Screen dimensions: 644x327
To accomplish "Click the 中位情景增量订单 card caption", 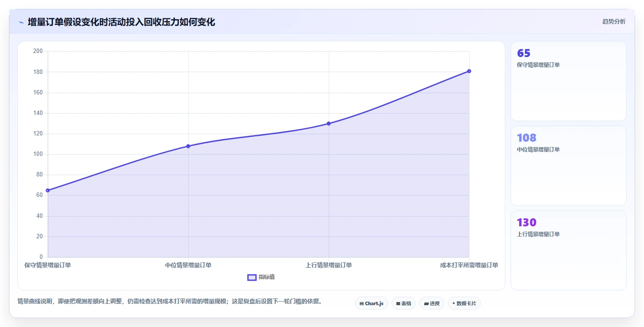I will tap(538, 150).
